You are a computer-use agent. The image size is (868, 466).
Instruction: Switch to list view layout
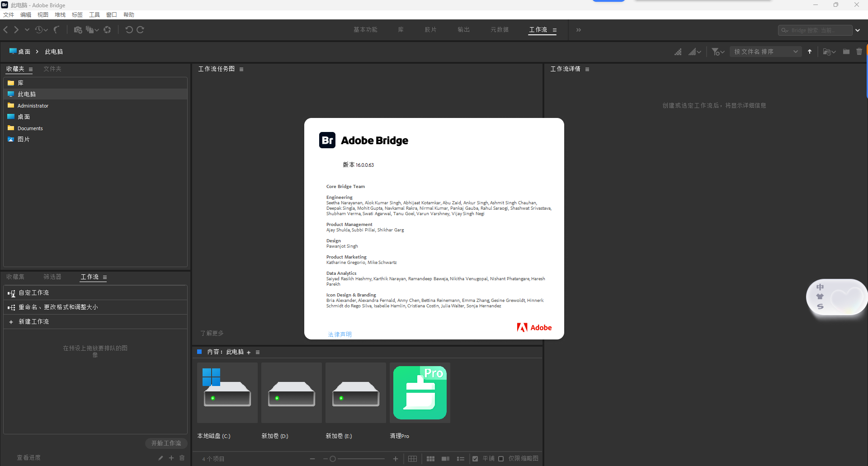pyautogui.click(x=461, y=458)
